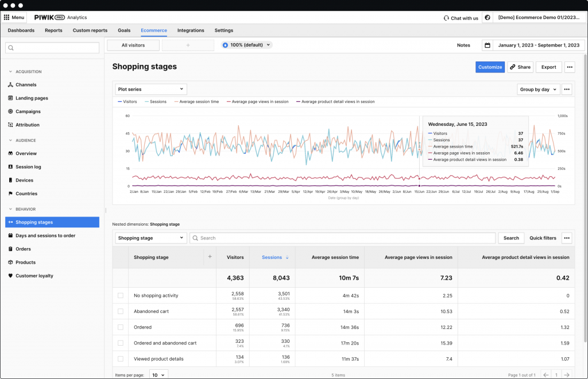Open the Settings tab
This screenshot has width=588, height=379.
click(x=224, y=30)
